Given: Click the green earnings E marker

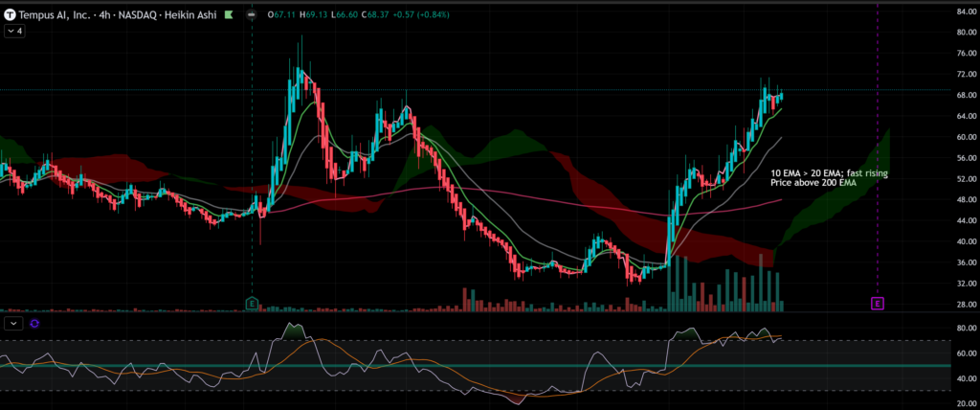Looking at the screenshot, I should [x=252, y=303].
